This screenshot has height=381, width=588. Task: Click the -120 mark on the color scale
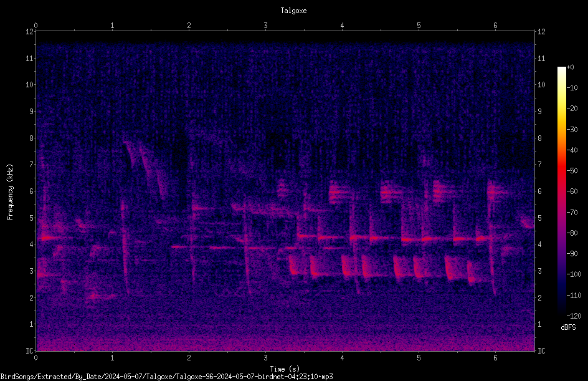click(x=574, y=316)
